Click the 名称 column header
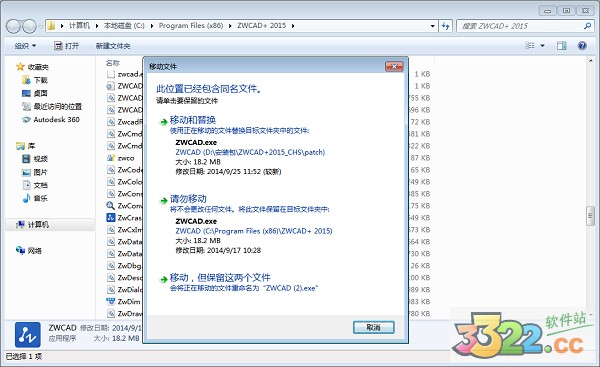This screenshot has width=600, height=367. tap(113, 63)
